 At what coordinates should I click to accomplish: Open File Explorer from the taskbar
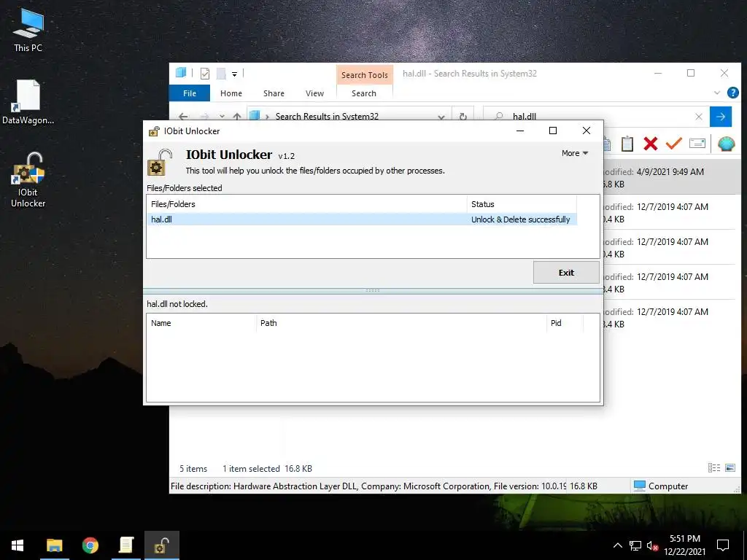click(54, 545)
